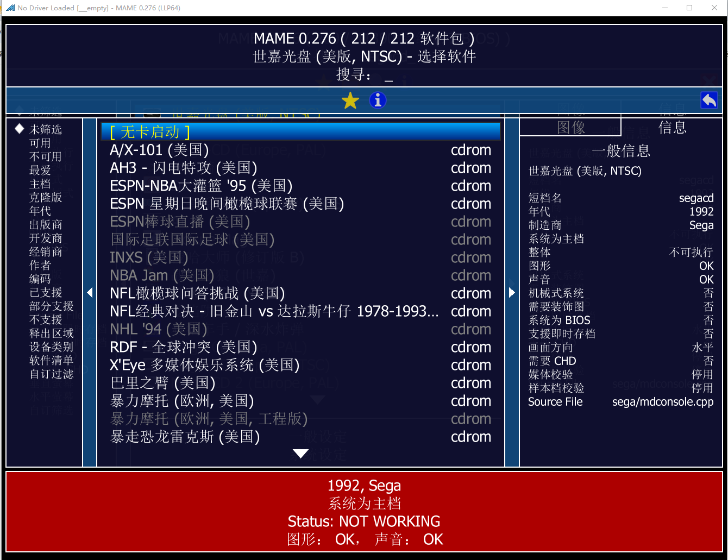Screen dimensions: 728x560
Task: Click the blue info icon
Action: tap(378, 100)
